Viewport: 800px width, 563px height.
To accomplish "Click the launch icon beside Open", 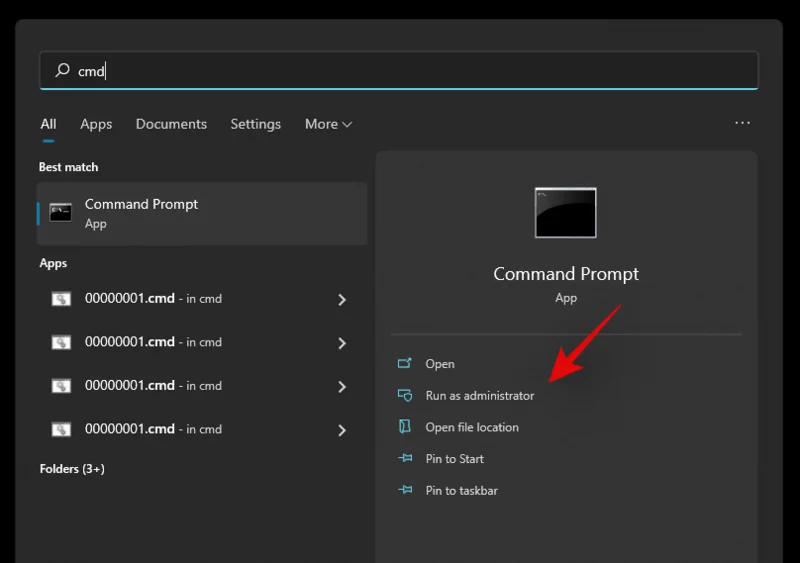I will point(405,364).
